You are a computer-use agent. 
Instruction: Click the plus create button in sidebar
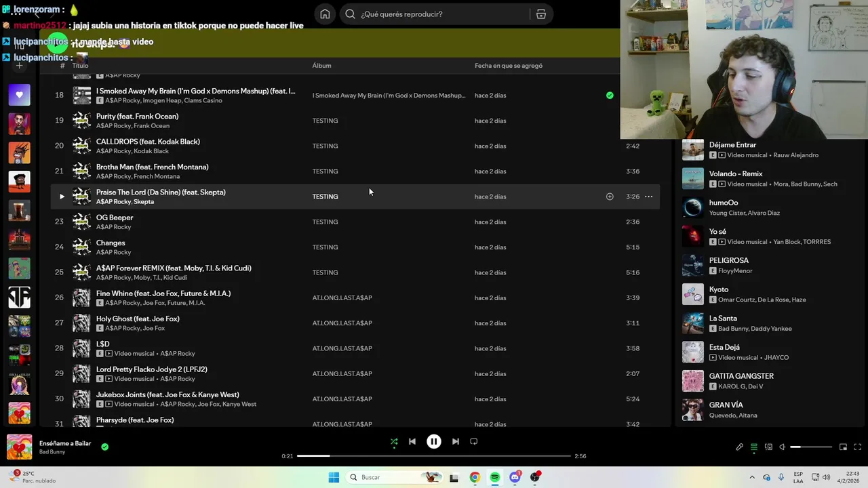[19, 66]
